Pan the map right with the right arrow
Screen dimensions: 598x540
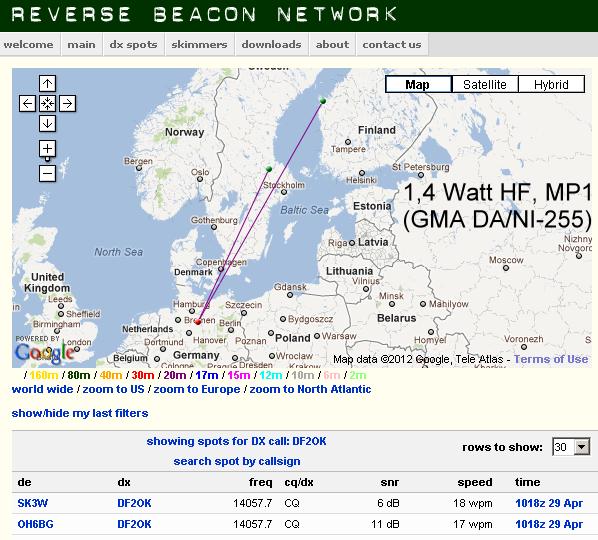tap(67, 103)
